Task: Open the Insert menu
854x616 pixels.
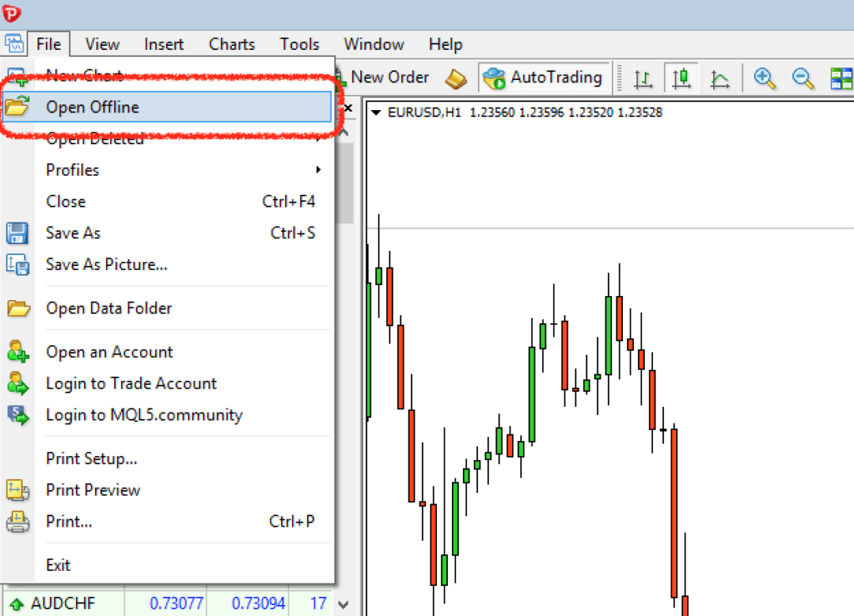Action: [x=164, y=44]
